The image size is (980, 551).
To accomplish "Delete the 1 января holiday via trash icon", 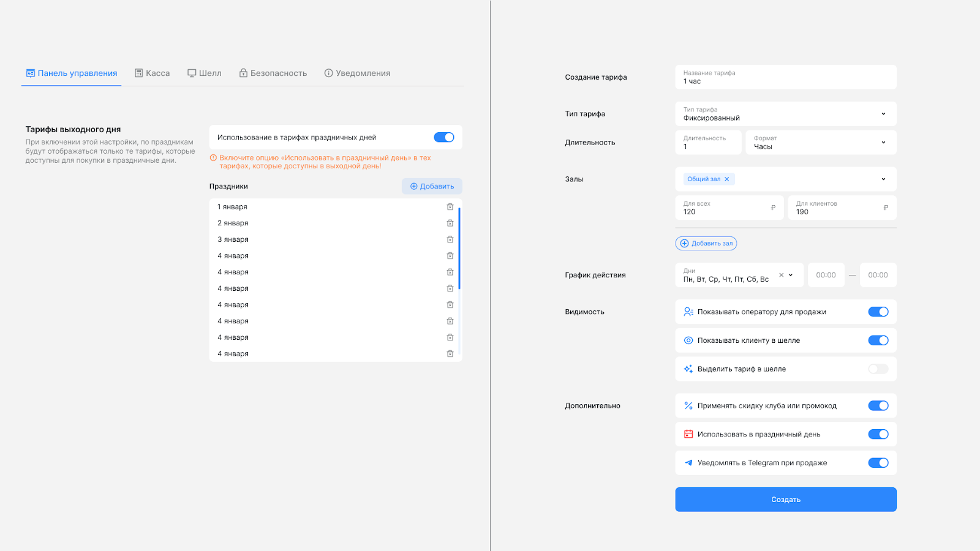I will click(450, 207).
